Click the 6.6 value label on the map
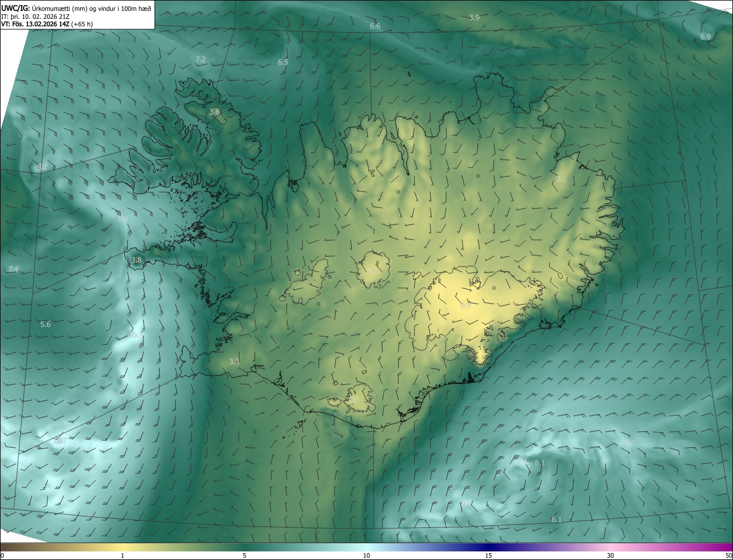733x560 pixels. 375,26
